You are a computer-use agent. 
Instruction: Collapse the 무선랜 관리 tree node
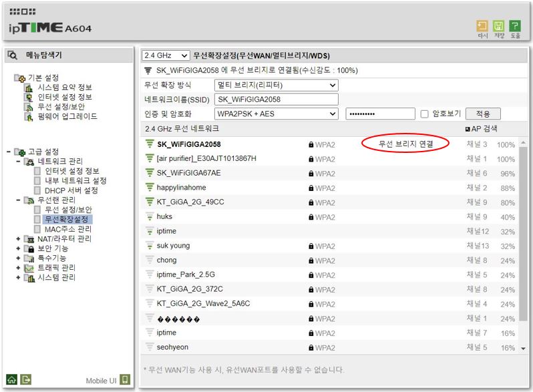click(x=18, y=200)
